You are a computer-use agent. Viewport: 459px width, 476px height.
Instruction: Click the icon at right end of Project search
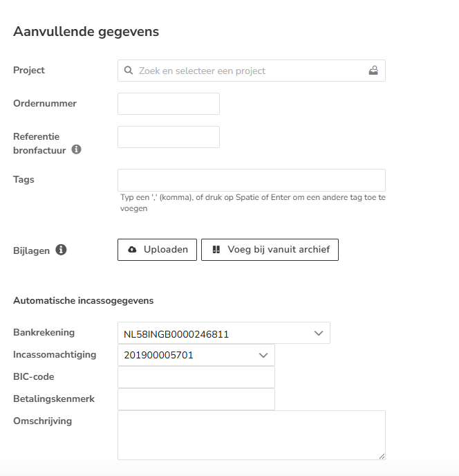(373, 71)
